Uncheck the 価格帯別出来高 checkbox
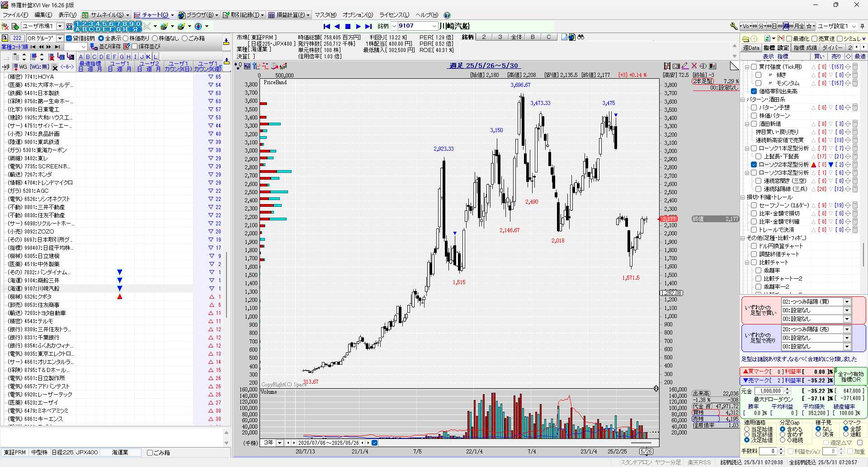Image resolution: width=868 pixels, height=467 pixels. [x=754, y=91]
